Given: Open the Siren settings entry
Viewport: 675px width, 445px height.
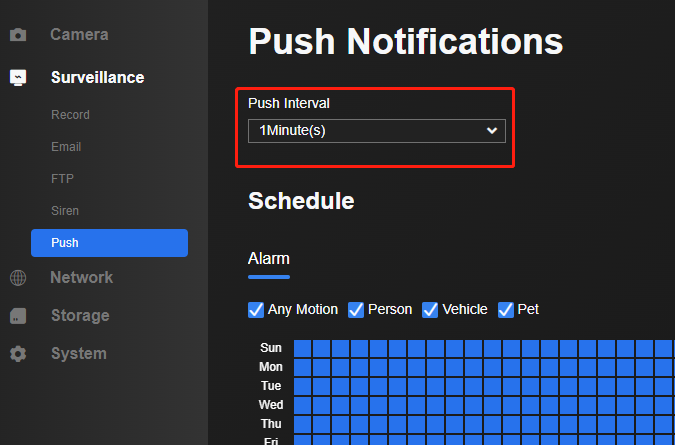Looking at the screenshot, I should [x=65, y=211].
